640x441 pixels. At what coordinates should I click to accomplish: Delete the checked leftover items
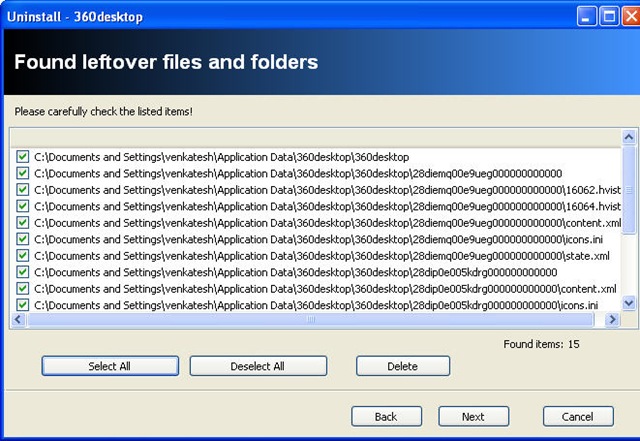tap(403, 366)
